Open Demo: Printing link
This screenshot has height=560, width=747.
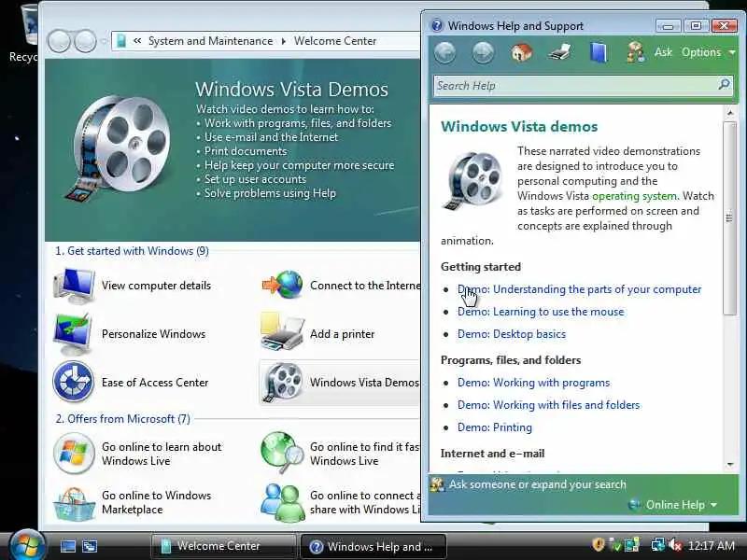coord(495,427)
